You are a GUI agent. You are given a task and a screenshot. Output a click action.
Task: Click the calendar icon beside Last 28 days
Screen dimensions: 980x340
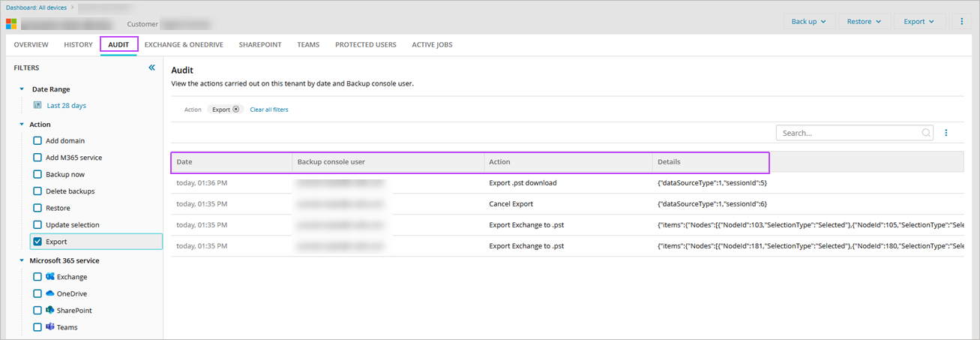click(37, 106)
